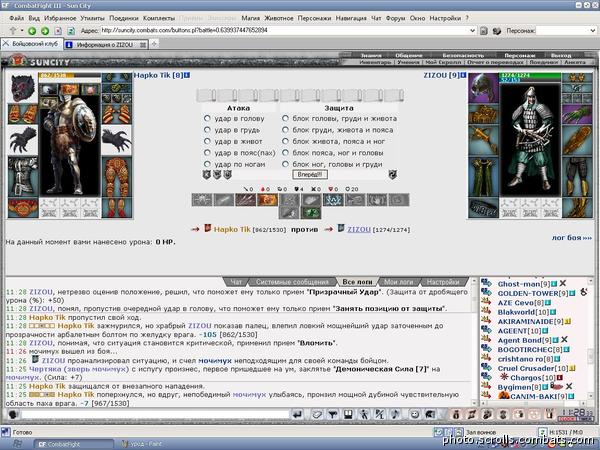The width and height of the screenshot is (600, 450).
Task: Open the Файл menu
Action: (16, 18)
